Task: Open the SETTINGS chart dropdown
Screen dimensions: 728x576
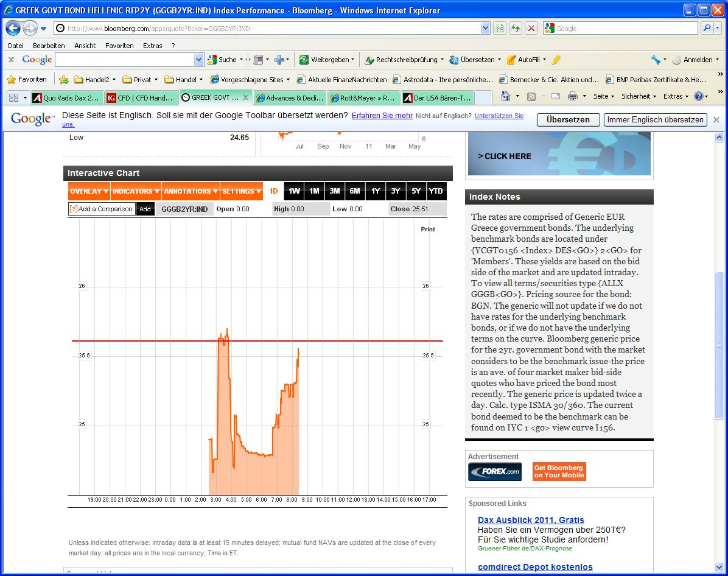Action: click(242, 191)
